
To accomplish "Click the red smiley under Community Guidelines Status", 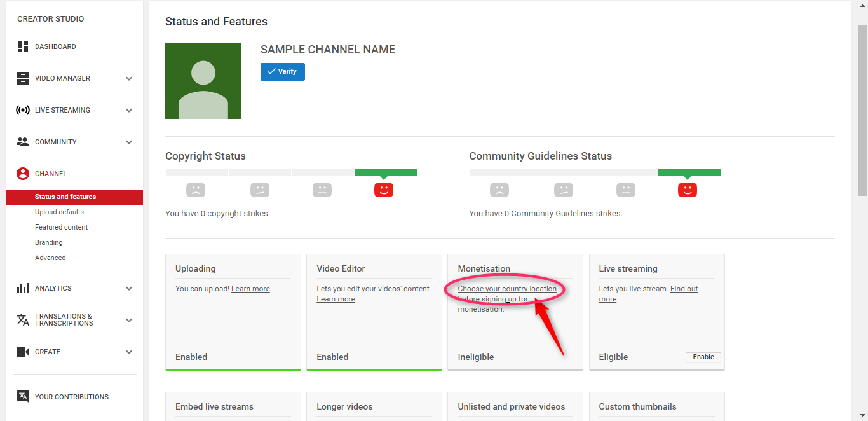I will coord(688,190).
